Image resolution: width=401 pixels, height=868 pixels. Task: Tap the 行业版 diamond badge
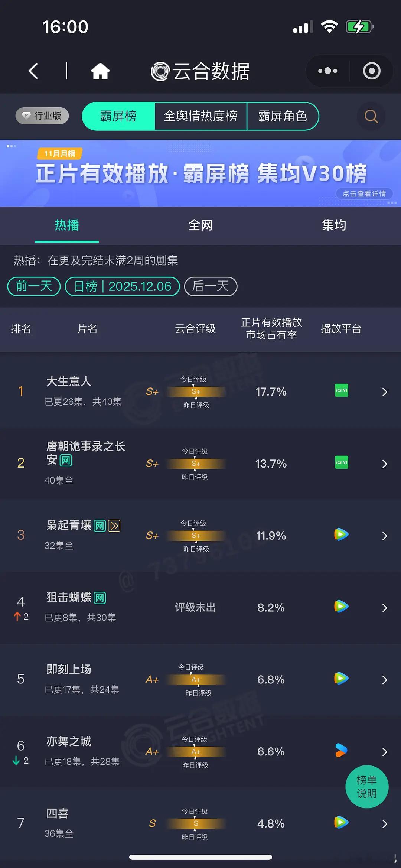pos(41,116)
